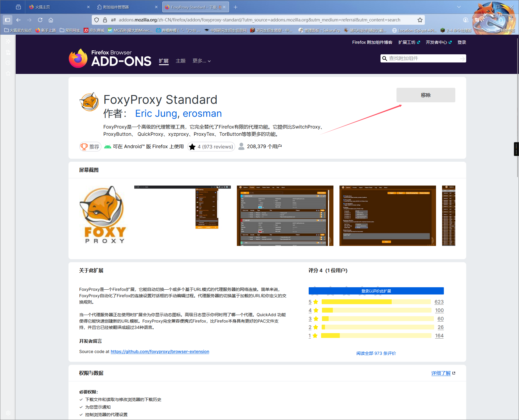
Task: Bookmark this page with the star icon
Action: pyautogui.click(x=420, y=20)
